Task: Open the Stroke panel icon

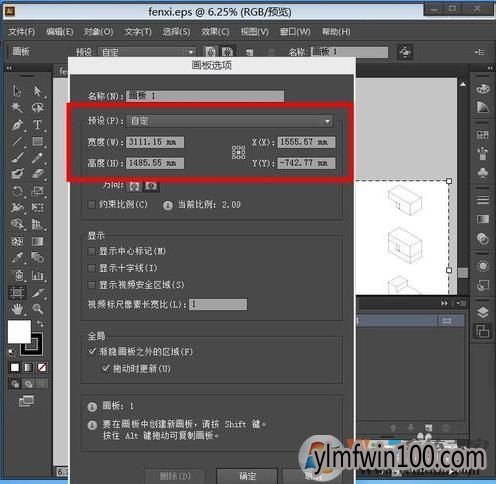Action: [482, 200]
